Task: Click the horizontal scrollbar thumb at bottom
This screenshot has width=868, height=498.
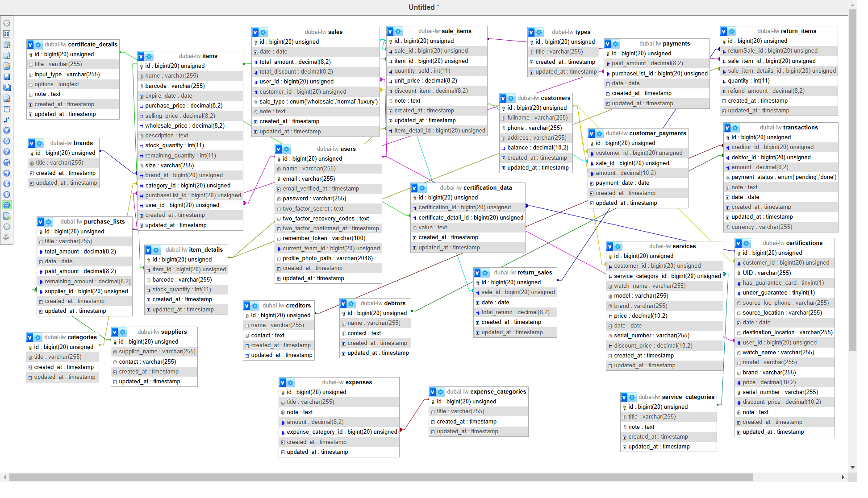Action: [x=381, y=477]
